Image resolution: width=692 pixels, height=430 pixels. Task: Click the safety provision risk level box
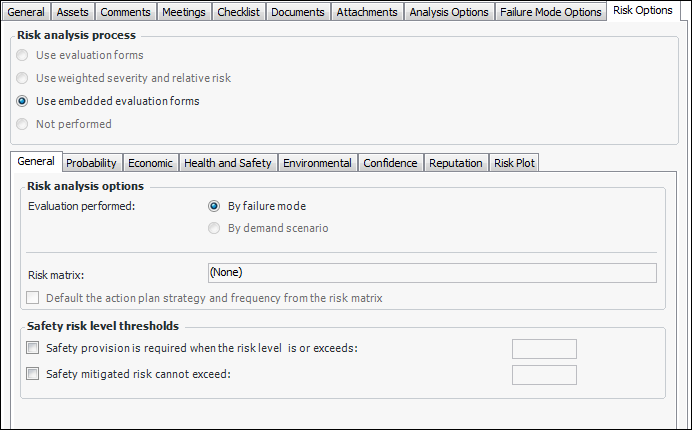pos(544,349)
